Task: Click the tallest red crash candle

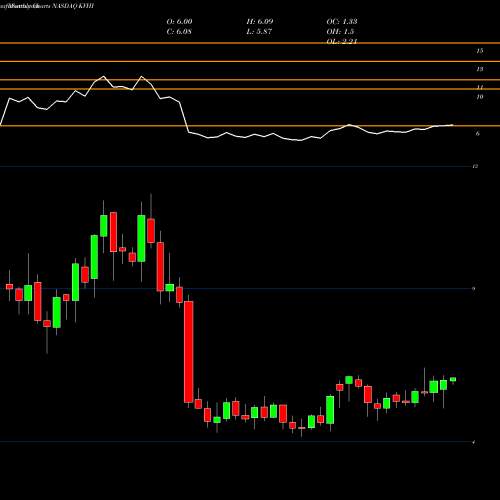Action: point(189,352)
